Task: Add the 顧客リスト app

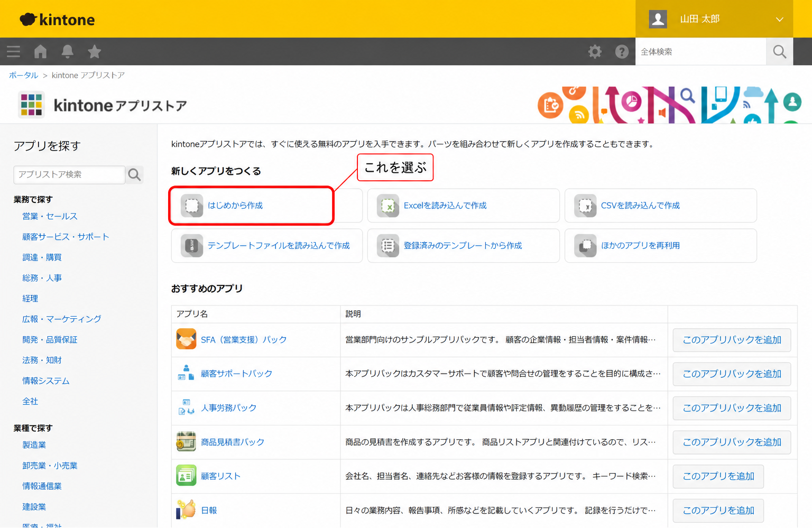Action: click(x=718, y=476)
